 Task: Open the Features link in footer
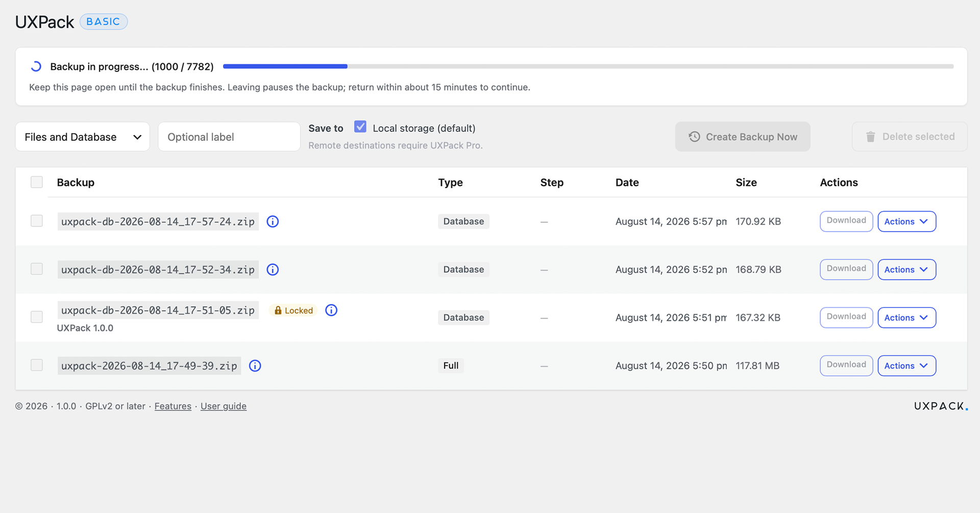pos(173,406)
